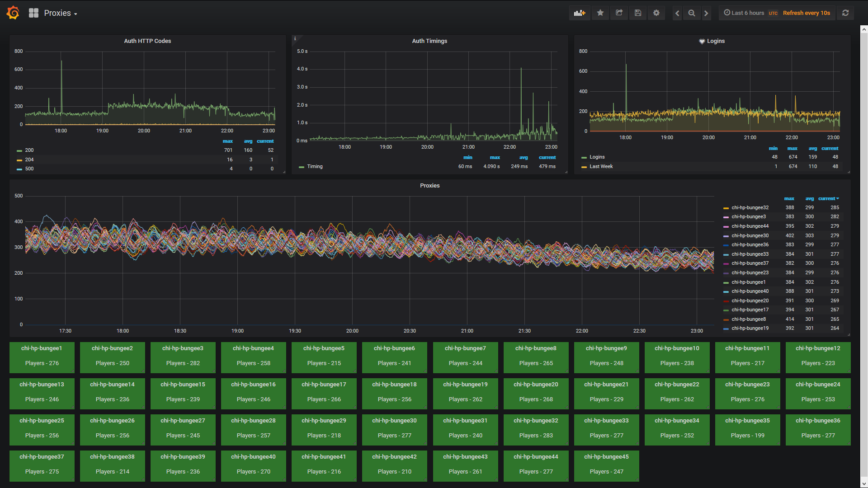Step back in time with the left arrow button
This screenshot has width=868, height=488.
[x=677, y=13]
